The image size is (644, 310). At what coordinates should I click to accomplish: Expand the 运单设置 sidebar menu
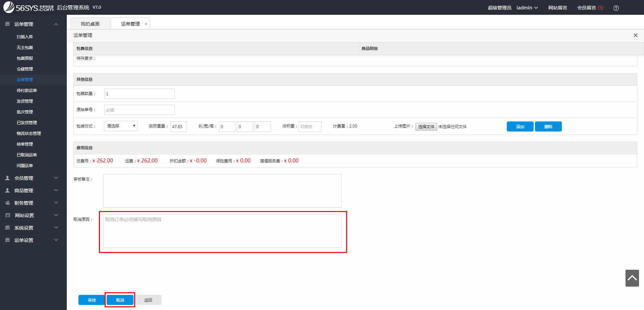tap(56, 240)
